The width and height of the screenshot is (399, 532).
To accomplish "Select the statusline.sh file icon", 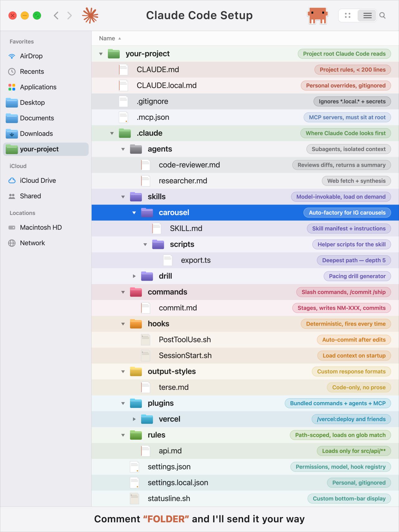I will (134, 499).
